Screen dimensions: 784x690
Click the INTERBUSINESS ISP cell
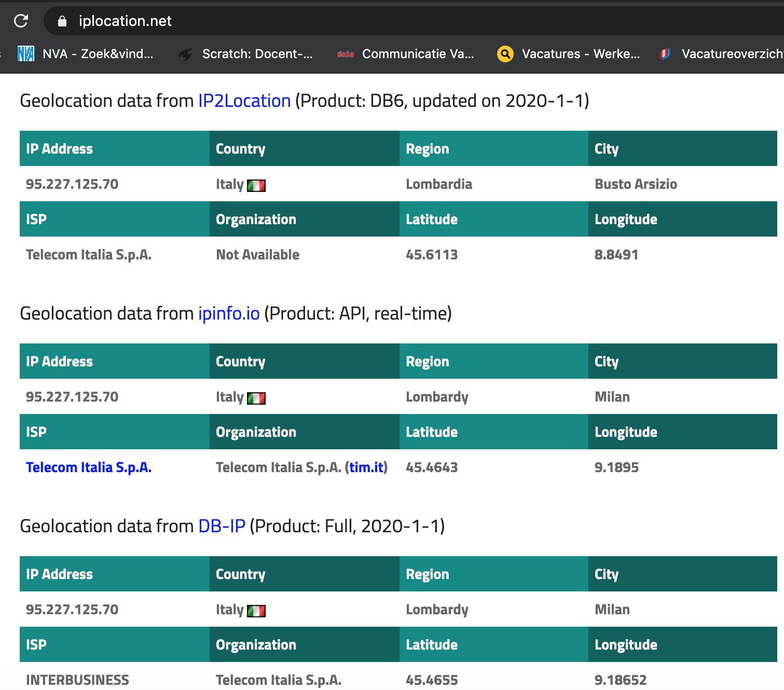point(77,680)
